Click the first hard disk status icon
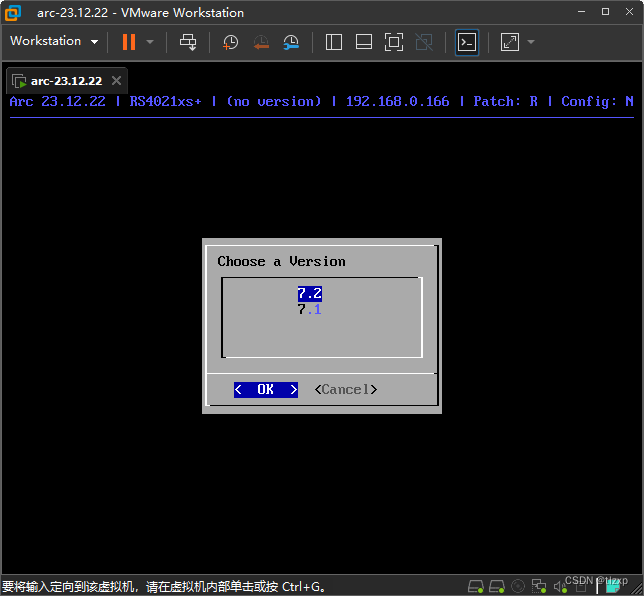644x596 pixels. coord(476,586)
